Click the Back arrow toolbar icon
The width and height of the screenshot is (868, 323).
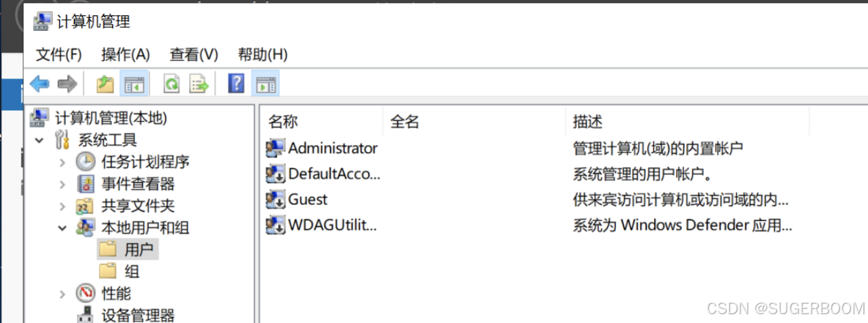pyautogui.click(x=40, y=84)
